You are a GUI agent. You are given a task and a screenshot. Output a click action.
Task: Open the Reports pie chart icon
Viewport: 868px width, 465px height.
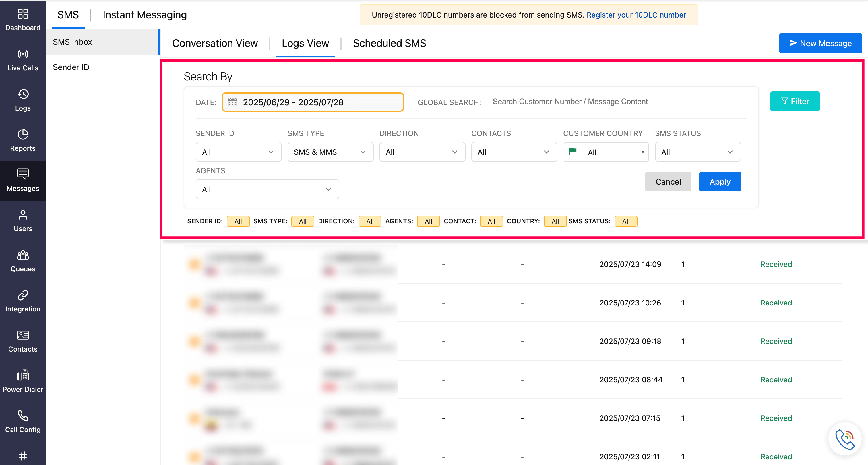point(23,134)
